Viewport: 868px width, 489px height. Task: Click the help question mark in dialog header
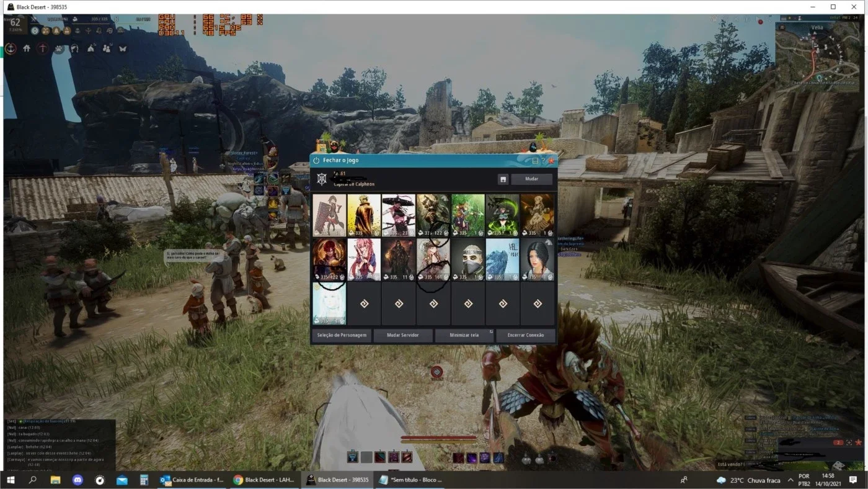click(x=543, y=160)
